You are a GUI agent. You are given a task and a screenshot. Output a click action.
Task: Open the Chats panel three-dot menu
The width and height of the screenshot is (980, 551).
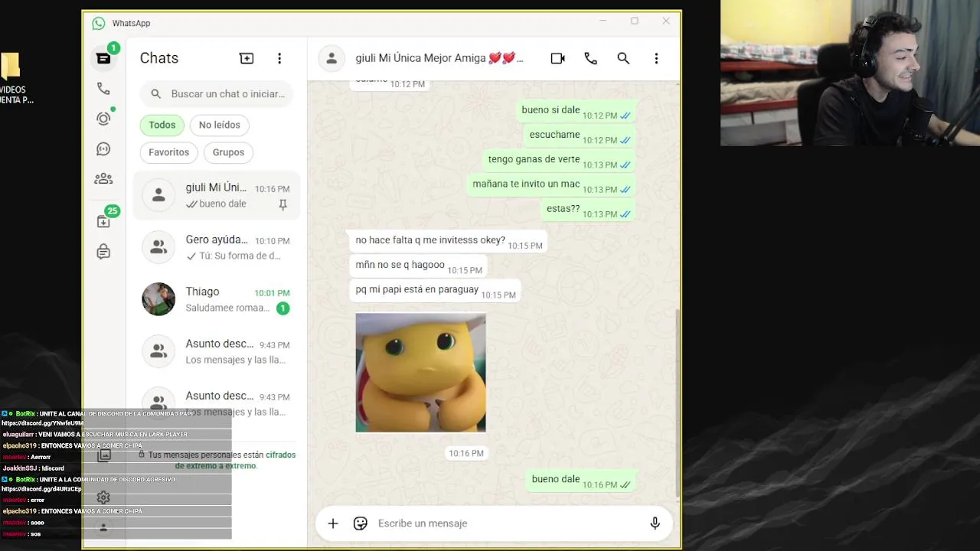(x=279, y=58)
